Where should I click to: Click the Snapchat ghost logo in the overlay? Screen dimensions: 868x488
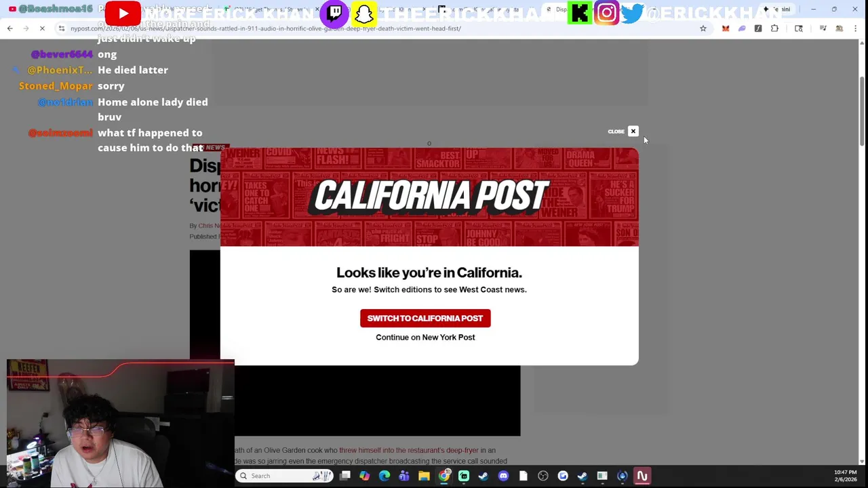[364, 13]
